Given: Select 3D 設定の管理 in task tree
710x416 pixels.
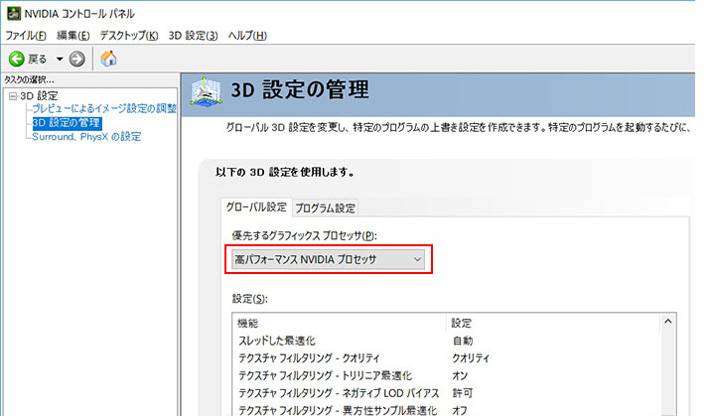Looking at the screenshot, I should pyautogui.click(x=67, y=123).
